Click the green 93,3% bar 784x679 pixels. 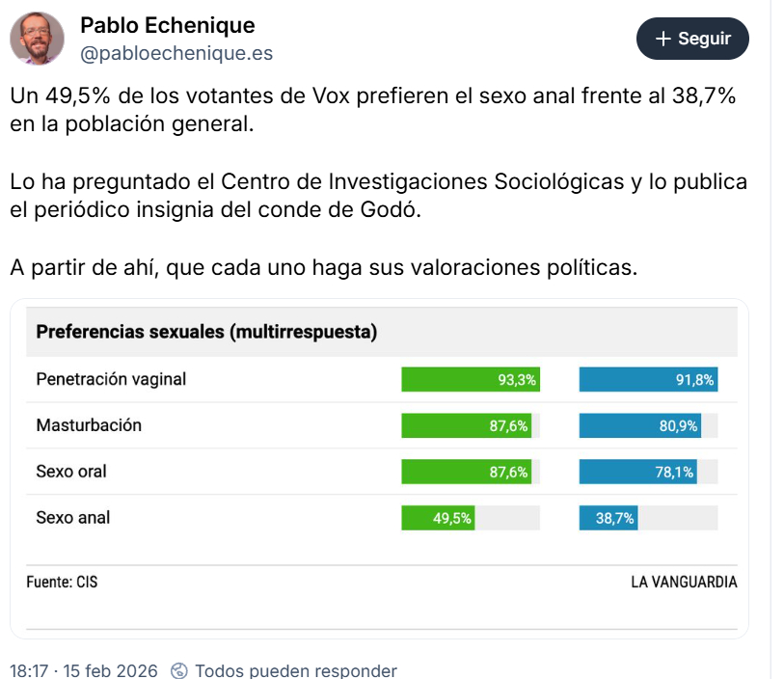(470, 380)
